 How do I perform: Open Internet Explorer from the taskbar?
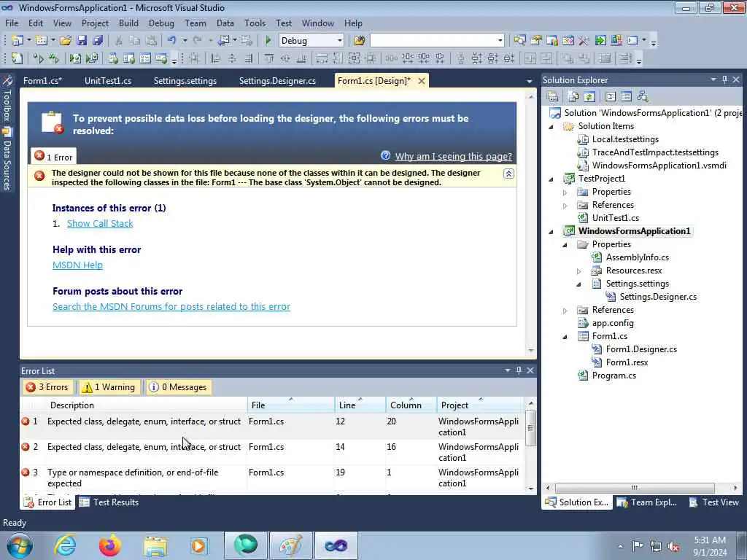tap(65, 545)
